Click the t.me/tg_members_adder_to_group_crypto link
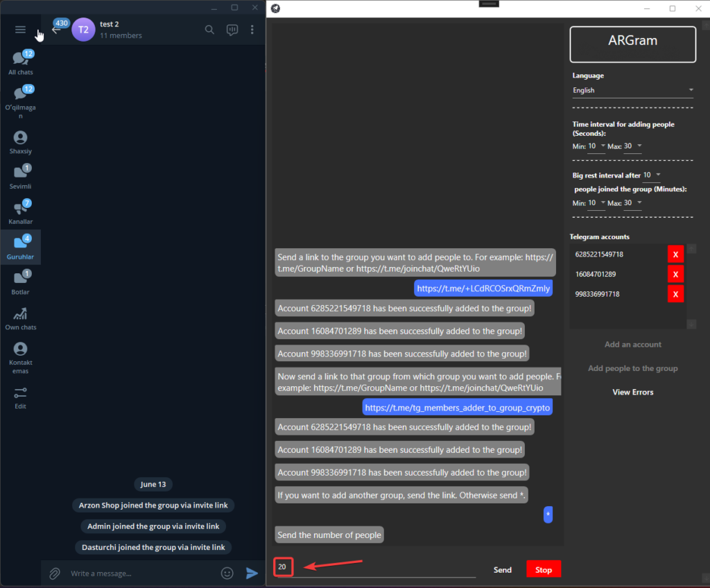Viewport: 710px width, 588px height. coord(457,408)
